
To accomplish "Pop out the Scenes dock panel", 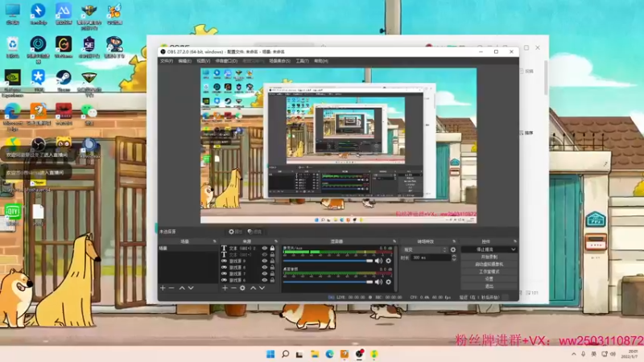I will [x=214, y=241].
